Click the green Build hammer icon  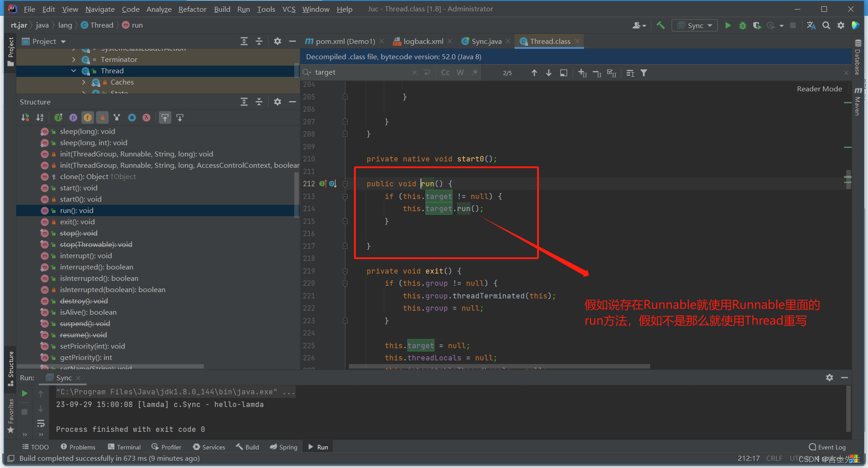click(660, 25)
